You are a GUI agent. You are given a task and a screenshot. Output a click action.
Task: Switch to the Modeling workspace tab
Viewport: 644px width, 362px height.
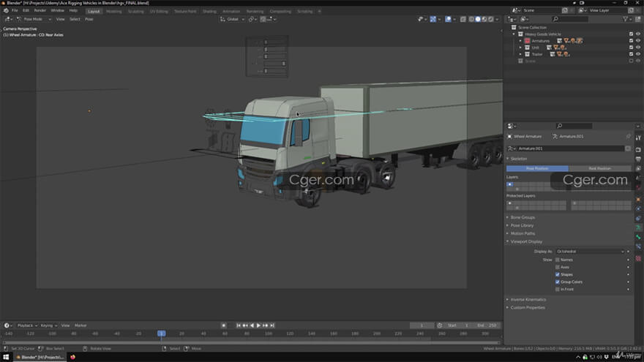tap(113, 11)
